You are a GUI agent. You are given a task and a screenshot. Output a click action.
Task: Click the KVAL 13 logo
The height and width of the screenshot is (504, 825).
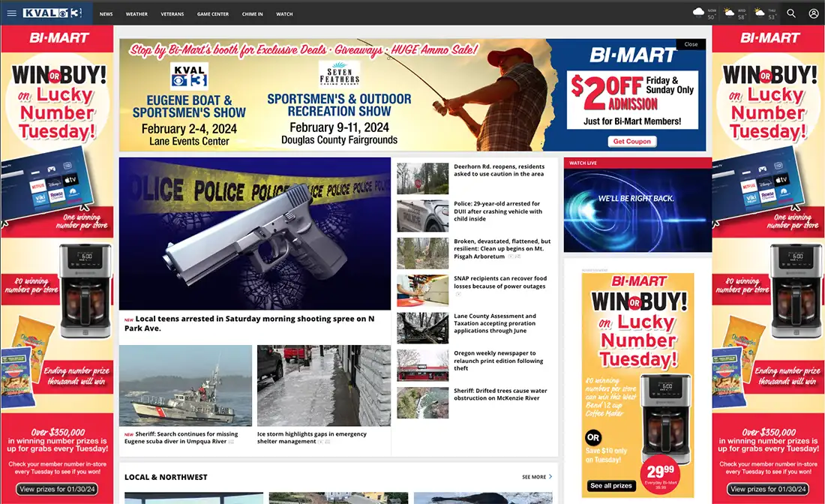[52, 13]
